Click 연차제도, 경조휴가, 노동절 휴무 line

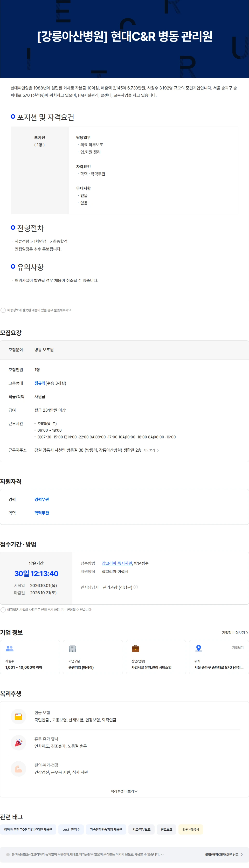click(61, 746)
